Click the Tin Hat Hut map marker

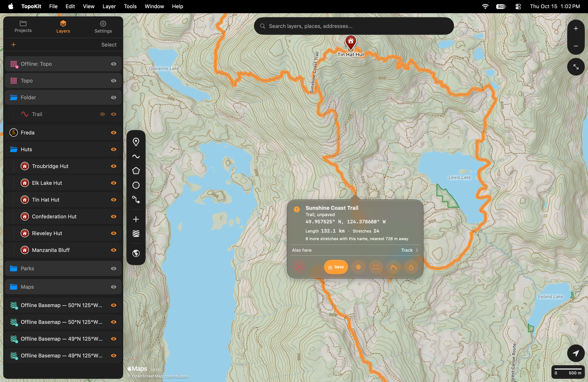click(351, 42)
